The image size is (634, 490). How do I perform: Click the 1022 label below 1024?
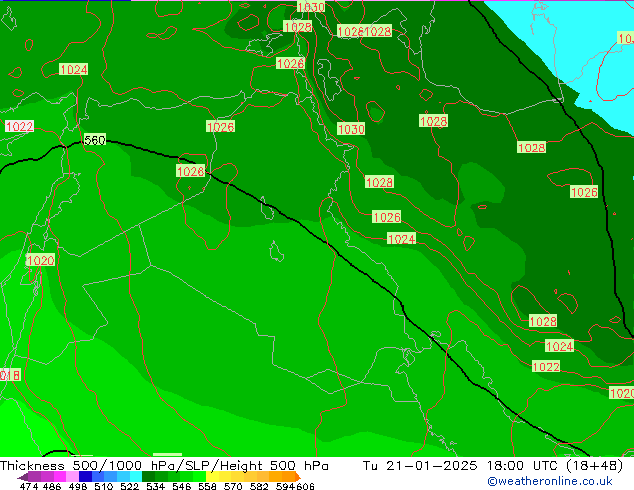click(546, 366)
